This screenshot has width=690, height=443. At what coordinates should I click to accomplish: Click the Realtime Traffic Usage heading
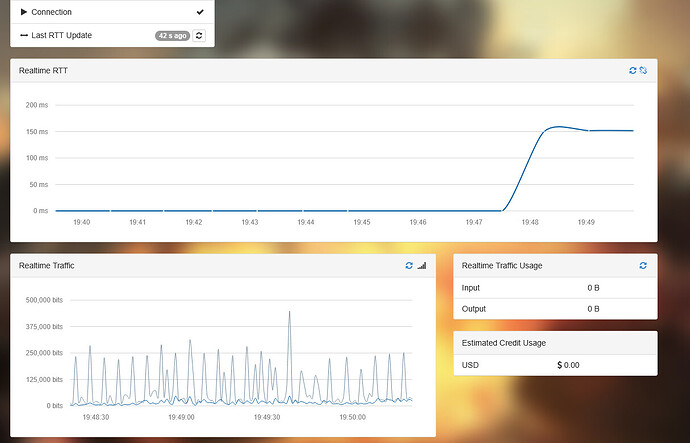pyautogui.click(x=502, y=266)
